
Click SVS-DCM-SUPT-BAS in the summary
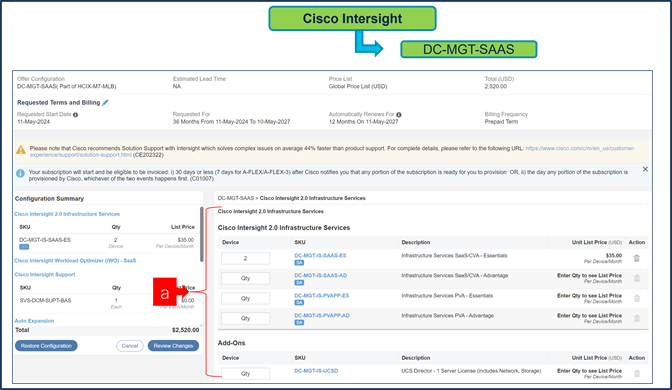tap(45, 300)
